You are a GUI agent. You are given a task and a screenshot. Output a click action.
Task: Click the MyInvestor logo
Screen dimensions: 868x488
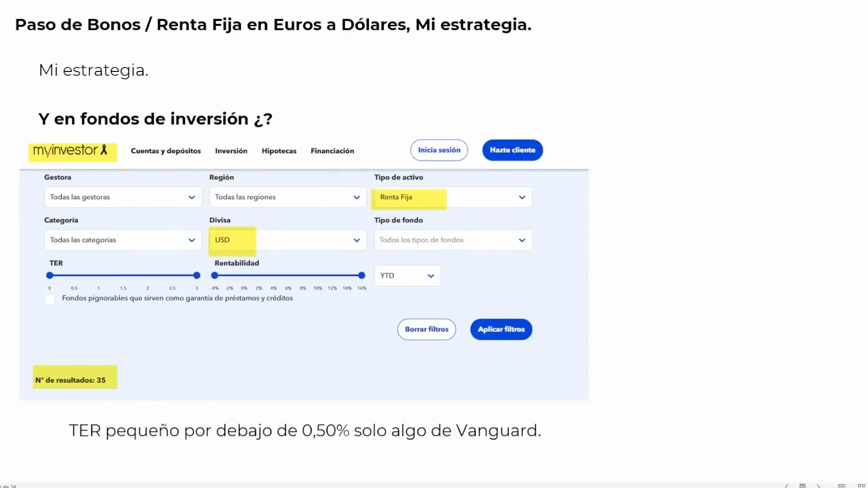click(71, 150)
